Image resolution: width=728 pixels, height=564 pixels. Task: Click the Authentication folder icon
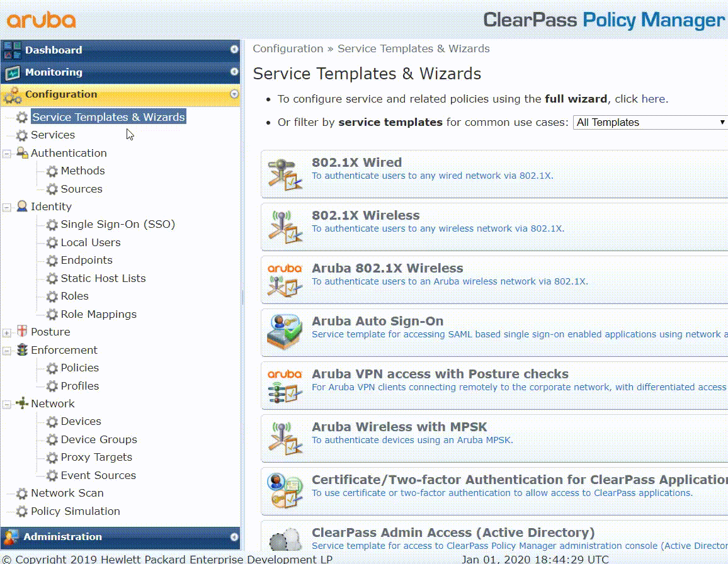click(x=22, y=153)
